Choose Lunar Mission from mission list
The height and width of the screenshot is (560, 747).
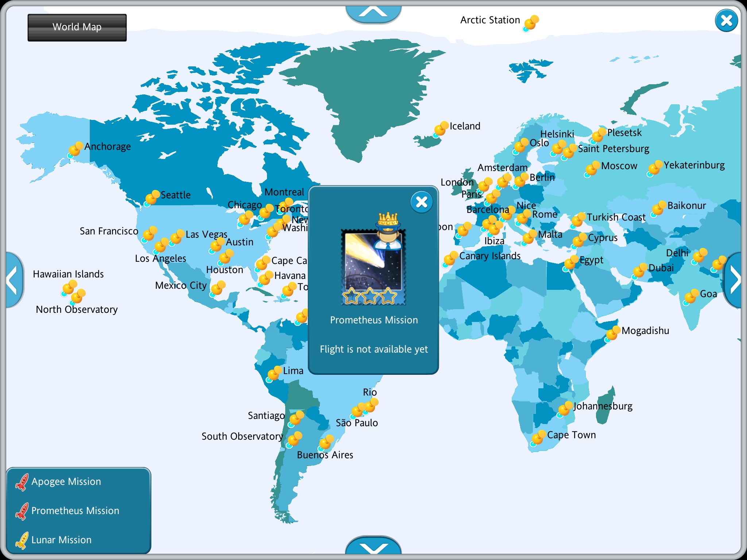(61, 540)
